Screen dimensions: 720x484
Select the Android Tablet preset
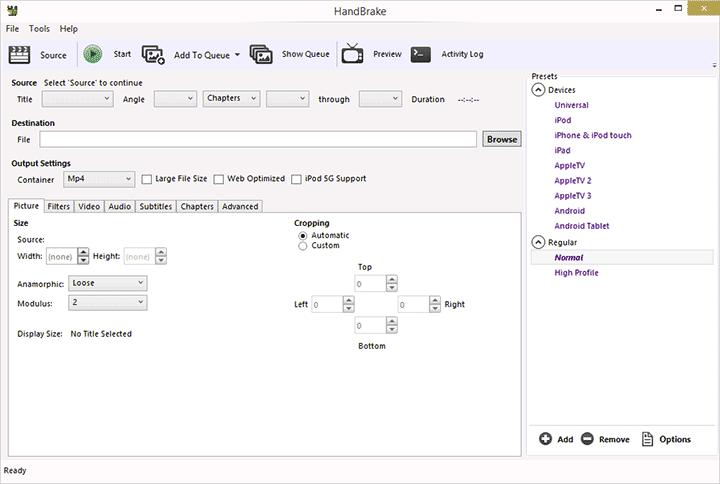[x=581, y=226]
